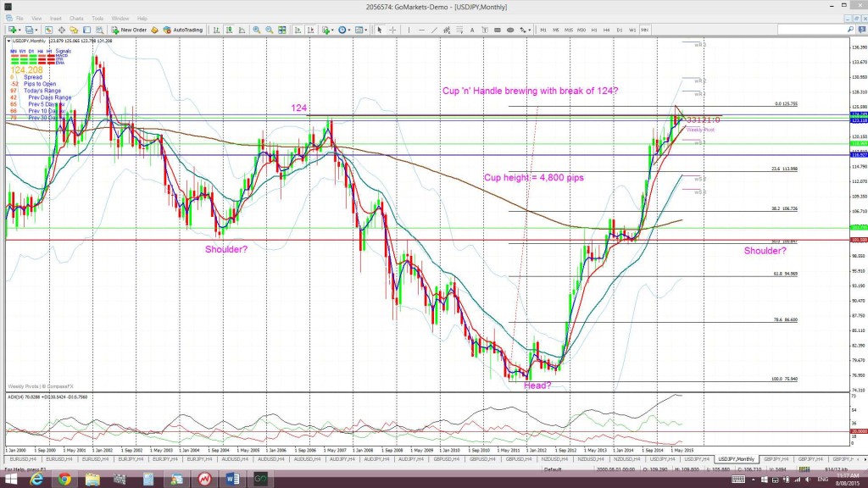Open the Market Watch window icon

pos(48,30)
